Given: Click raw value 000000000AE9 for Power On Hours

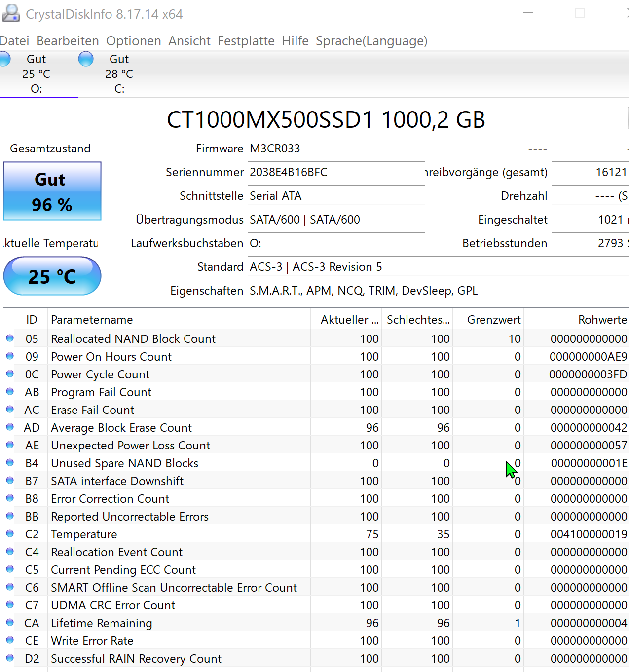Looking at the screenshot, I should click(588, 357).
